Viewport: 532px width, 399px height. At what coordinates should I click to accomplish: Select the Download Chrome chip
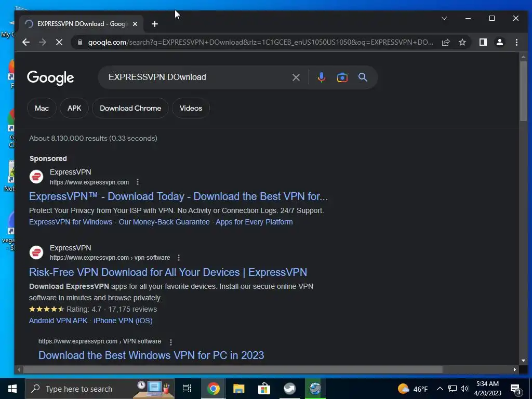coord(130,108)
